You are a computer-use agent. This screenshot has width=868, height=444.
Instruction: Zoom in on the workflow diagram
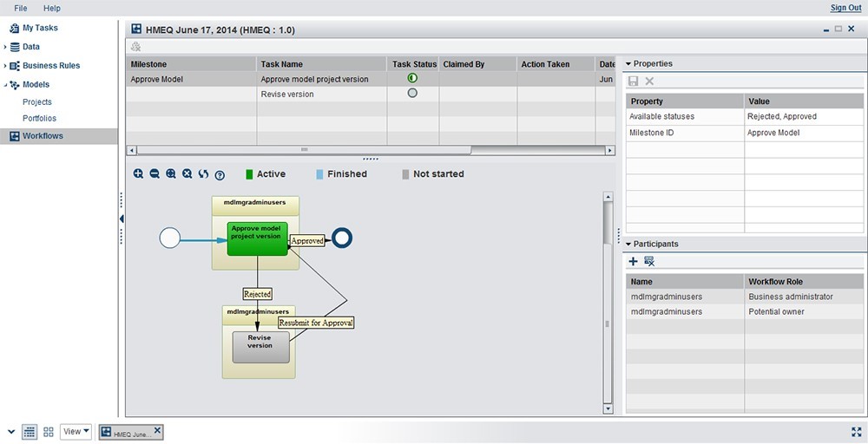click(x=138, y=174)
